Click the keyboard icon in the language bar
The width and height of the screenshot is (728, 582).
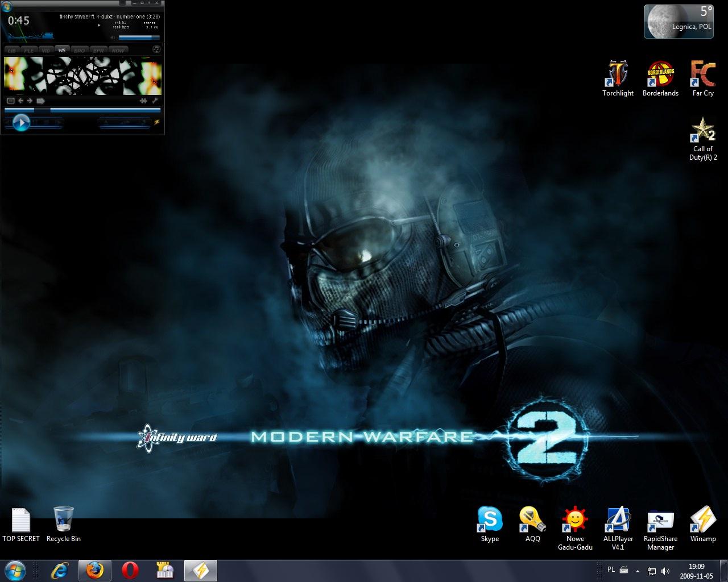[623, 569]
